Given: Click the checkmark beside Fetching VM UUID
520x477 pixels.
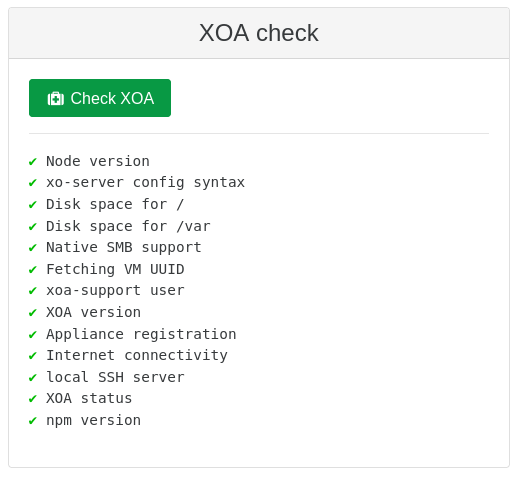Looking at the screenshot, I should [x=33, y=269].
